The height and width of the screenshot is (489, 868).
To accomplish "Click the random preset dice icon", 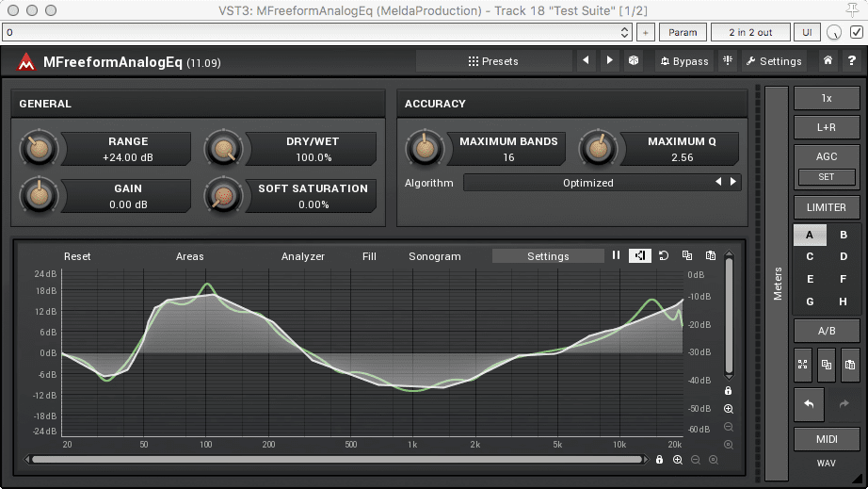I will point(634,61).
